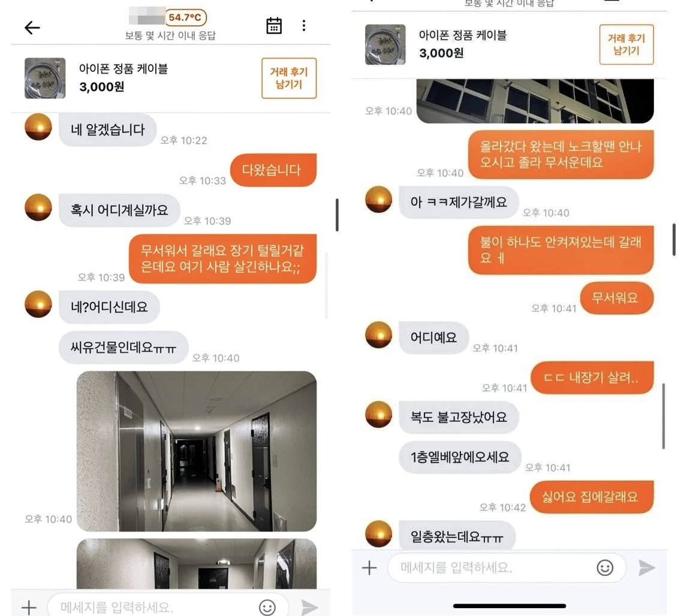Open left 아이폰 정품 케이블 product thumbnail
Image resolution: width=678 pixels, height=616 pixels.
coord(45,78)
